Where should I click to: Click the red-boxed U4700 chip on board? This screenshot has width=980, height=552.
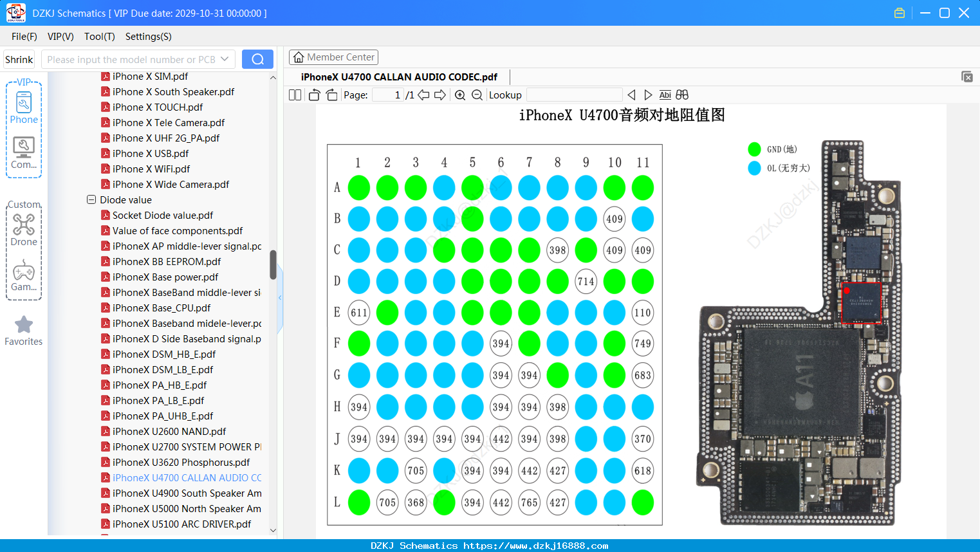pos(861,302)
